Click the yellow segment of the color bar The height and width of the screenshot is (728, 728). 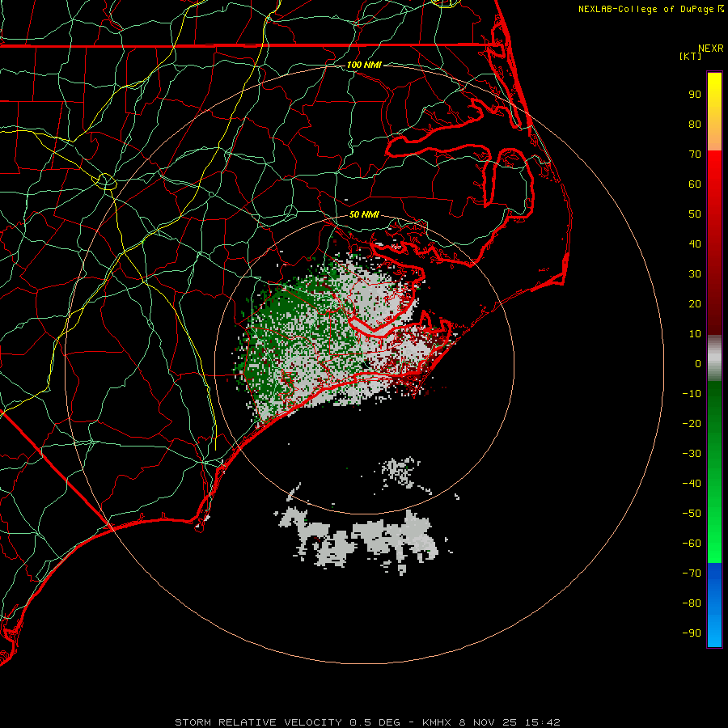pyautogui.click(x=714, y=112)
